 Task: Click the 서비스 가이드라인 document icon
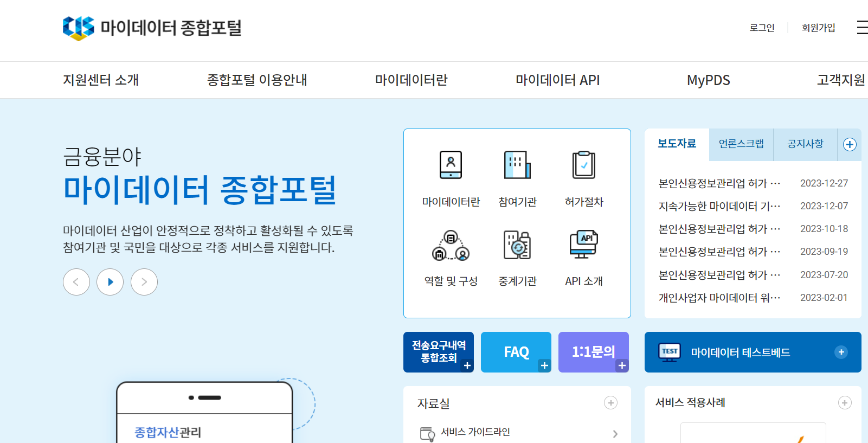[427, 434]
